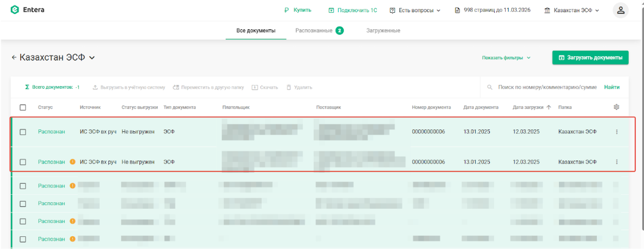Check the first document row checkbox

pyautogui.click(x=23, y=132)
